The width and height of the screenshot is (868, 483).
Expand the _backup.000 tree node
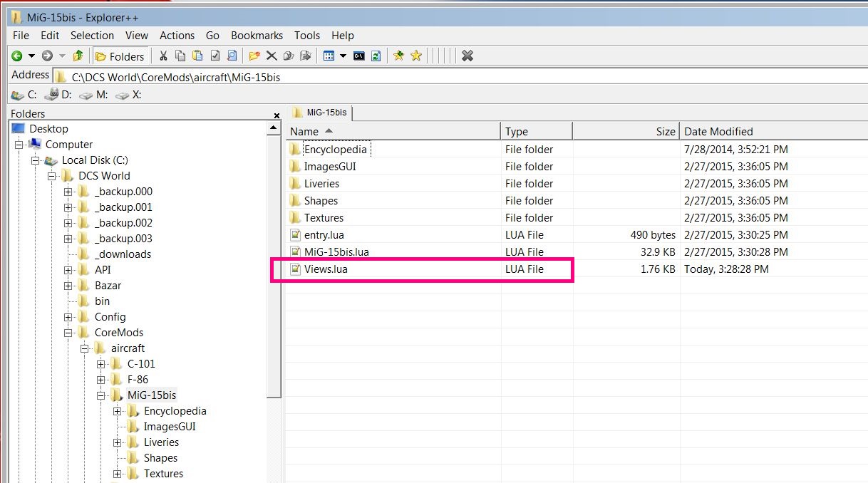pyautogui.click(x=68, y=192)
